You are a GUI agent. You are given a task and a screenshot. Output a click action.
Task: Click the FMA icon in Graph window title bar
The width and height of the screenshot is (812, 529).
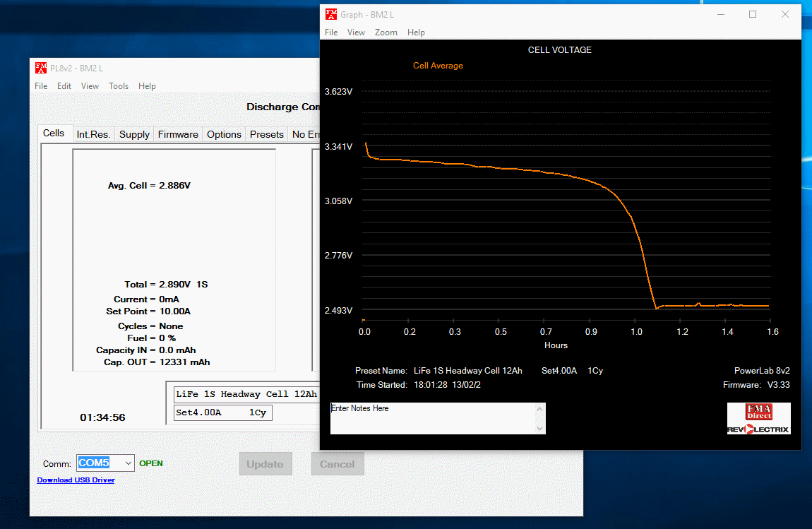(330, 14)
